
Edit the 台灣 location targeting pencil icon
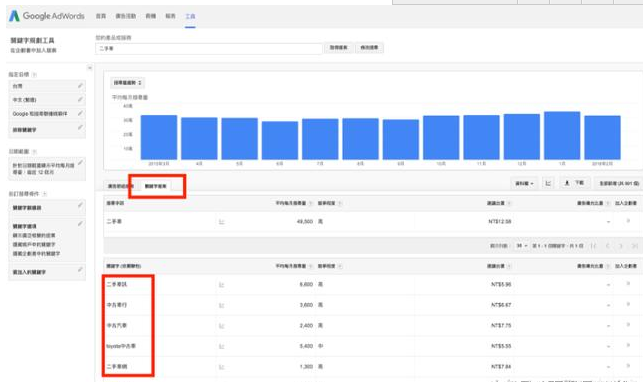[80, 86]
